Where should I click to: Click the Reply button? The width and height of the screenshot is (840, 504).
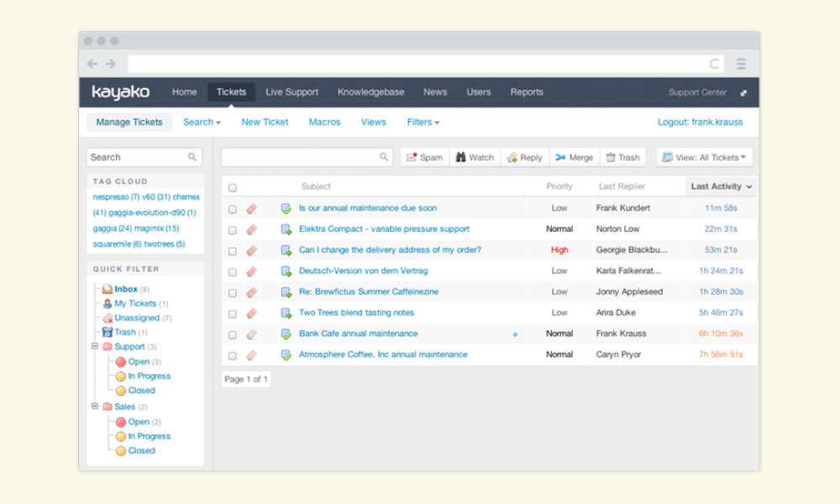coord(525,157)
